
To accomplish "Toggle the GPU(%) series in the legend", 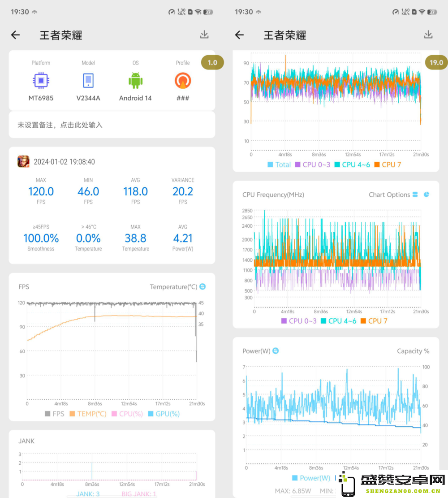I will [164, 414].
